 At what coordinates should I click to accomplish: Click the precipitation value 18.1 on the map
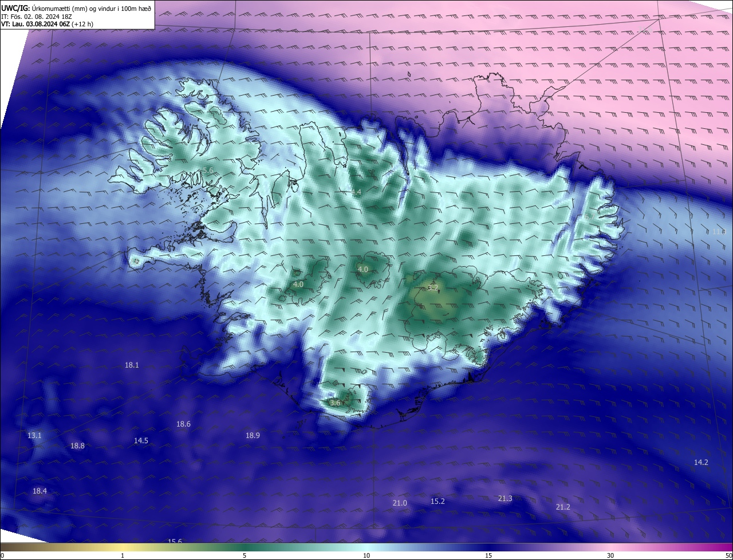pos(132,365)
